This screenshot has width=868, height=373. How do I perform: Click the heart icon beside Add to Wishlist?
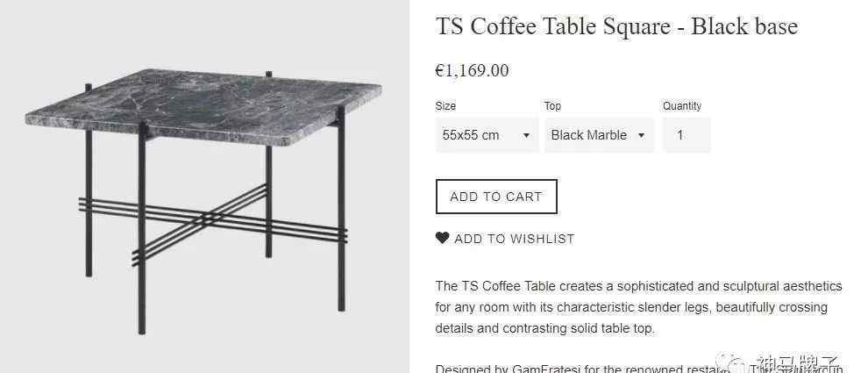442,239
